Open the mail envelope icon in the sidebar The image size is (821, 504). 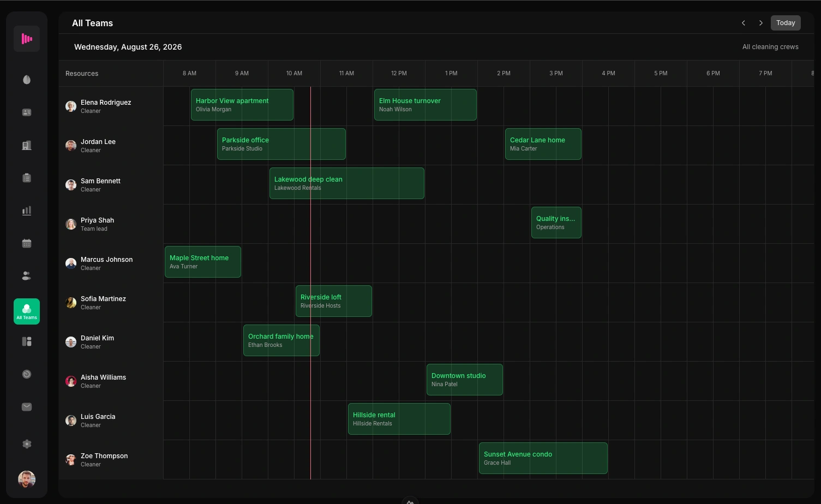(27, 407)
